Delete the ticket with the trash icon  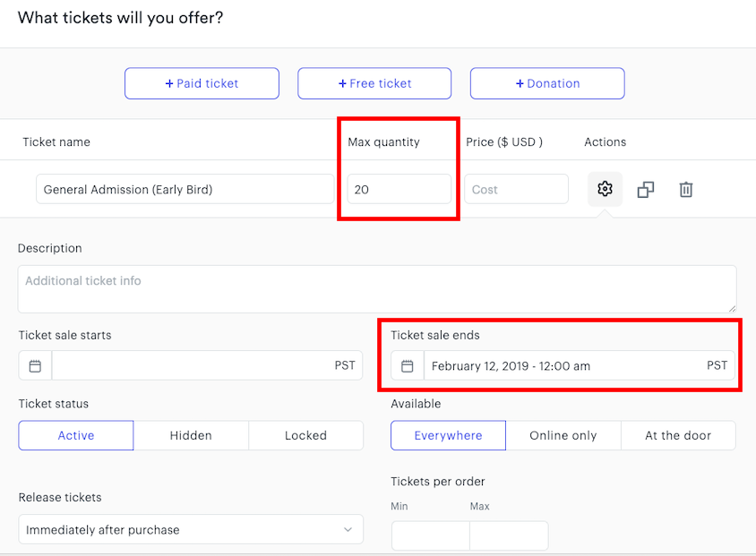(x=686, y=189)
